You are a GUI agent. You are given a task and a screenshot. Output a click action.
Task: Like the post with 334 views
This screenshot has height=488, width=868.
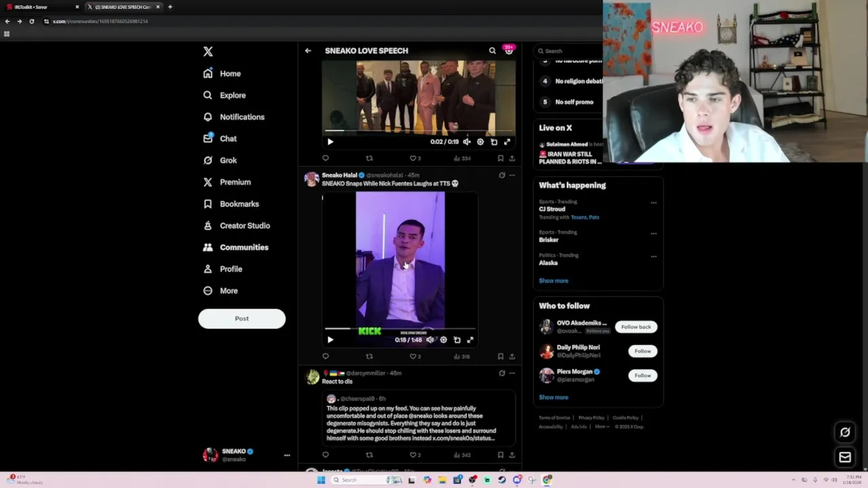pyautogui.click(x=415, y=158)
